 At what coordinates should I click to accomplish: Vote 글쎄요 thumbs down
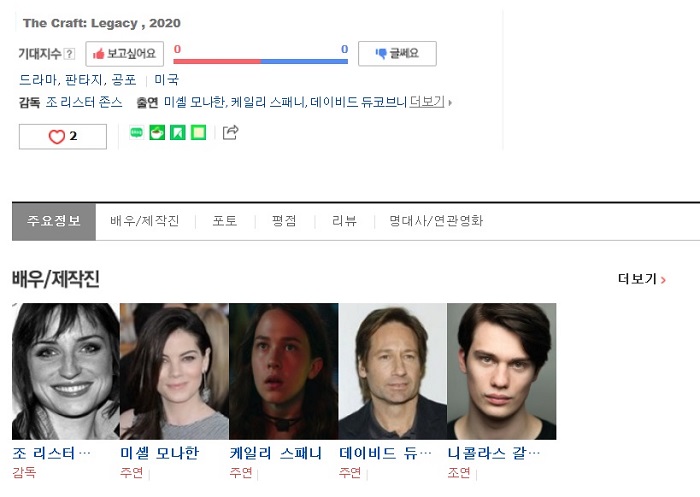pos(397,54)
